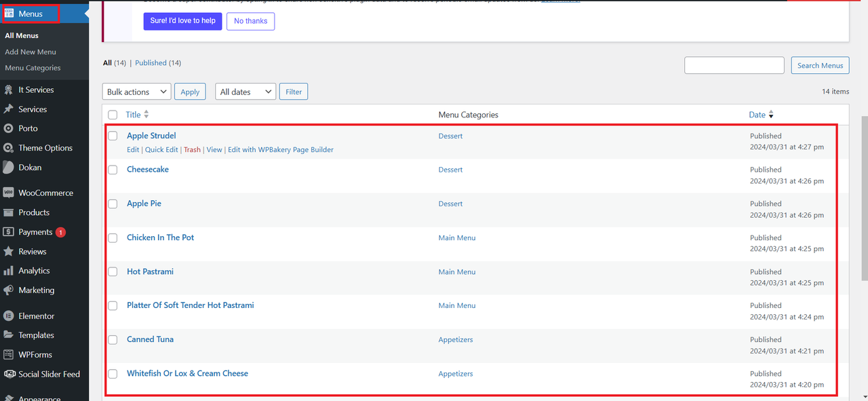Screen dimensions: 868x401
Task: Click the Elementor sidebar icon
Action: point(9,316)
